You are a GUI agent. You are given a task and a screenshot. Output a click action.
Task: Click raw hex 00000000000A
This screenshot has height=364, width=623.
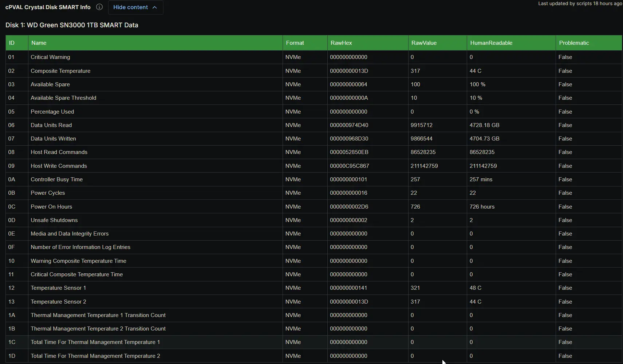pyautogui.click(x=349, y=98)
